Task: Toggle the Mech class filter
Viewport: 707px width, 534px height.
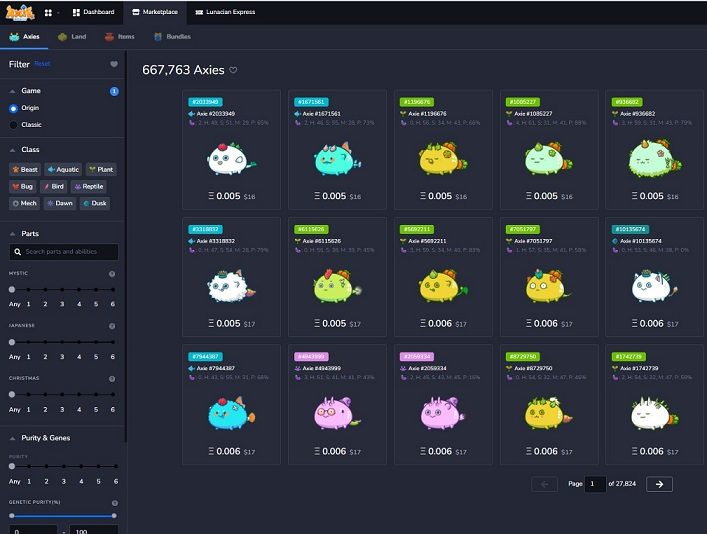Action: pos(24,203)
